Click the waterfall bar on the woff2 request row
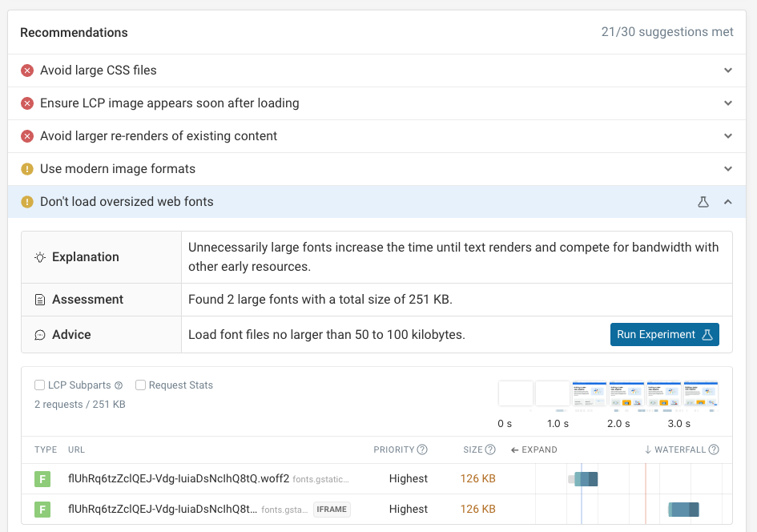This screenshot has height=532, width=757. point(583,478)
